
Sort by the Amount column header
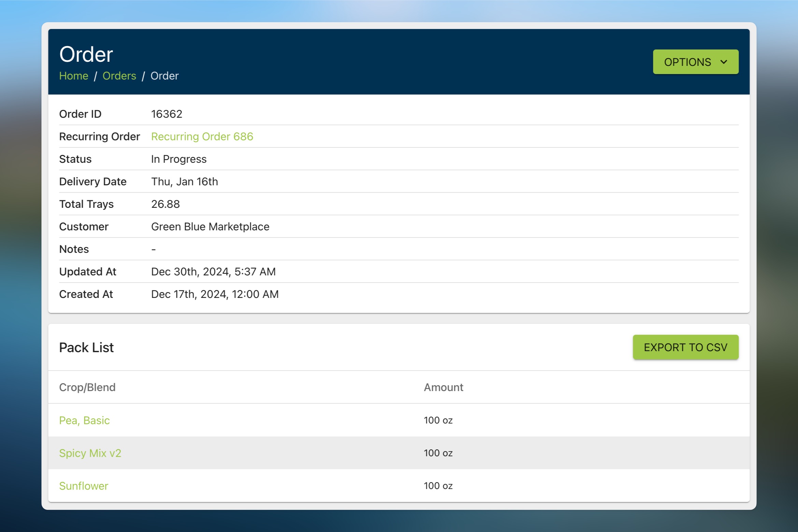(x=443, y=387)
